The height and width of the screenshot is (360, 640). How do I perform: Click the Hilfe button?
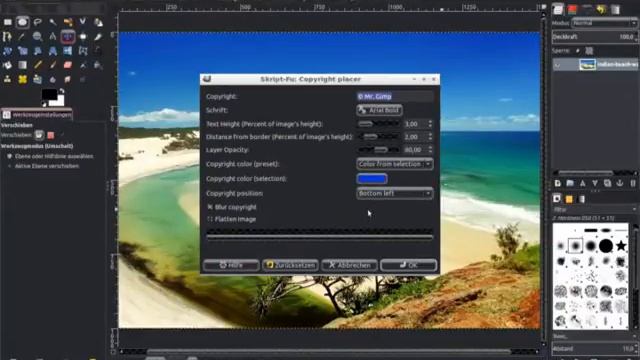[231, 265]
